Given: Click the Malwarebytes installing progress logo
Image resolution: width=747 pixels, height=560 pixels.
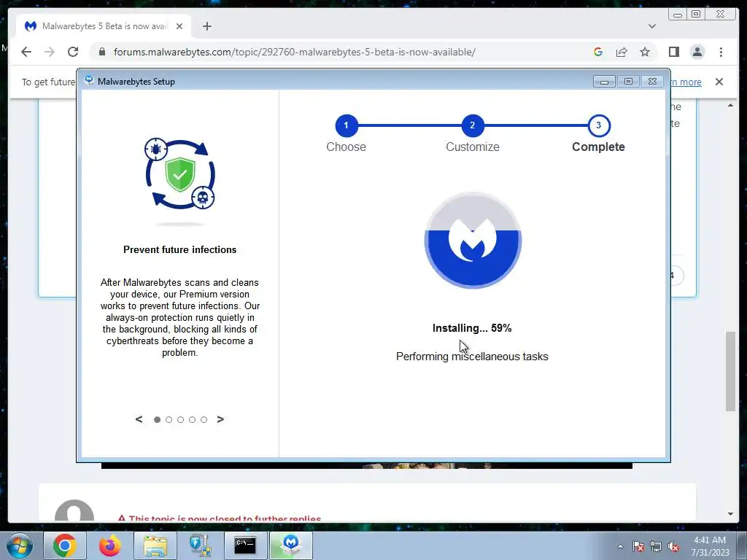Looking at the screenshot, I should (x=473, y=241).
